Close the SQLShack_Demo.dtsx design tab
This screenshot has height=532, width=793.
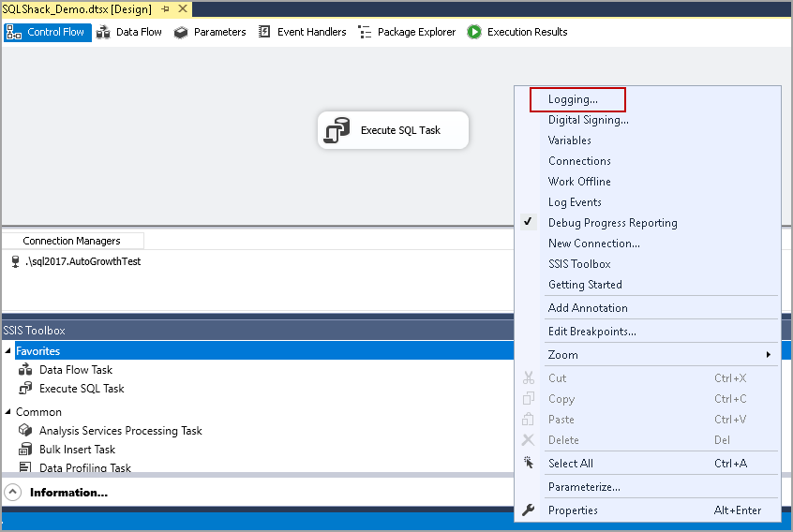(x=183, y=8)
